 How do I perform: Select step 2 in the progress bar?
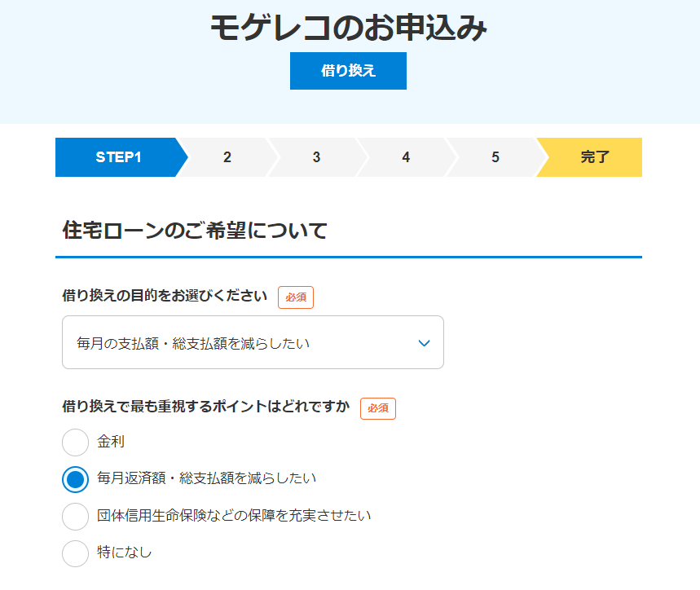pos(227,157)
